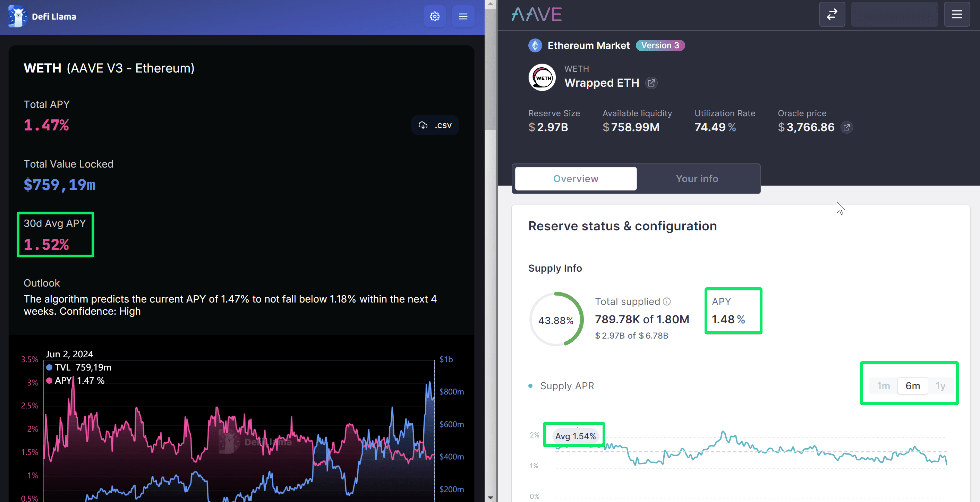
Task: Click the Ethereum Market title
Action: [589, 46]
